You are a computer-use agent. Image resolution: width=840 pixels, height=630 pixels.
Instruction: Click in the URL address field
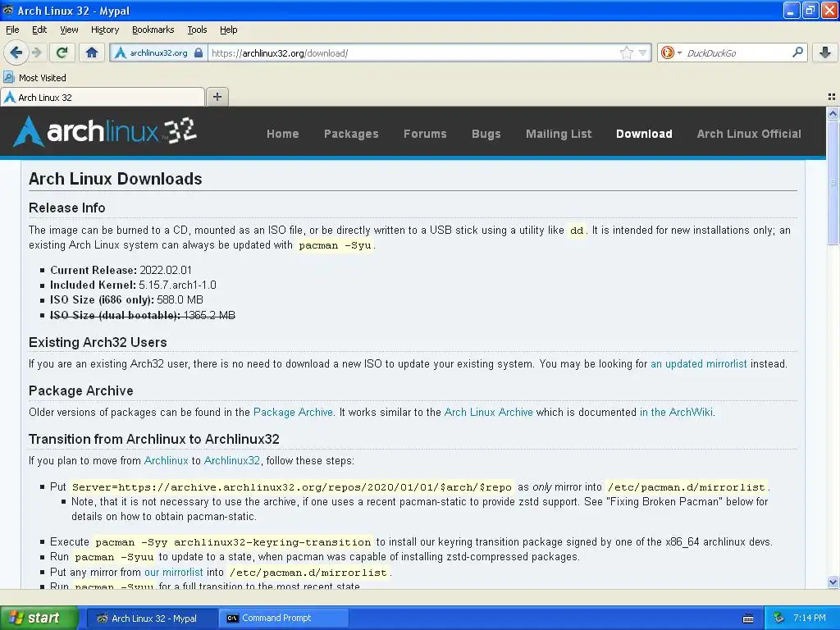413,52
